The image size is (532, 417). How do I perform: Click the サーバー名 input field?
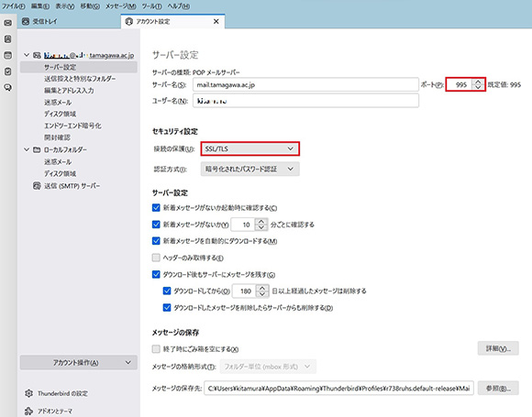(x=305, y=84)
